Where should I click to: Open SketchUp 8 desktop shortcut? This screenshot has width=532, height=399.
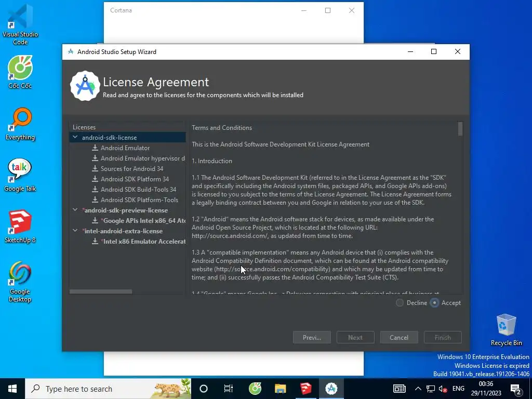click(20, 227)
